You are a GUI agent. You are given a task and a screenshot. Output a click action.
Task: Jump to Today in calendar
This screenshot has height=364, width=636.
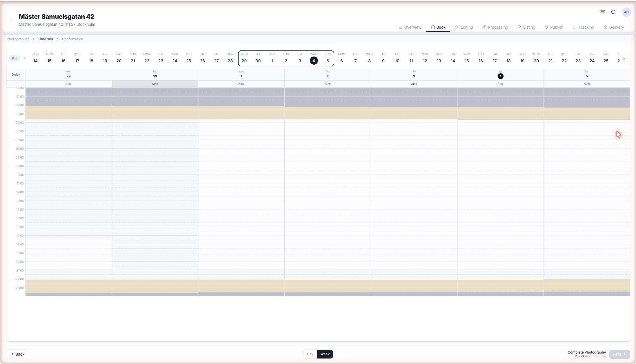[16, 75]
